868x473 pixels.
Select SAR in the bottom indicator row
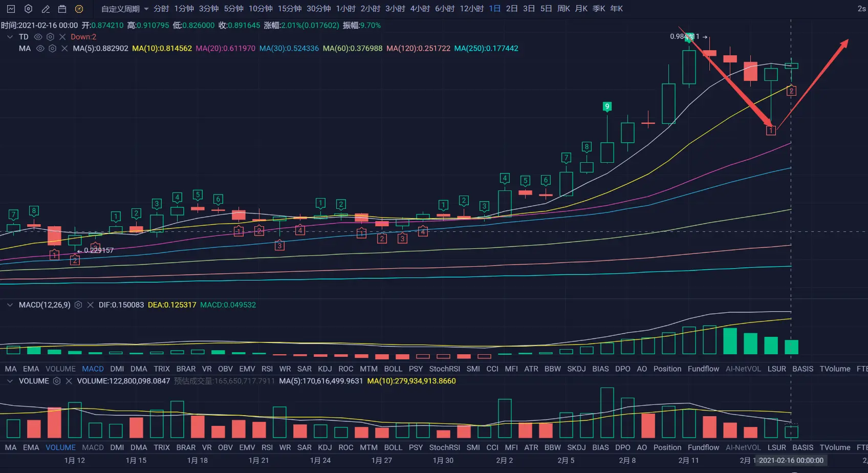pos(305,448)
